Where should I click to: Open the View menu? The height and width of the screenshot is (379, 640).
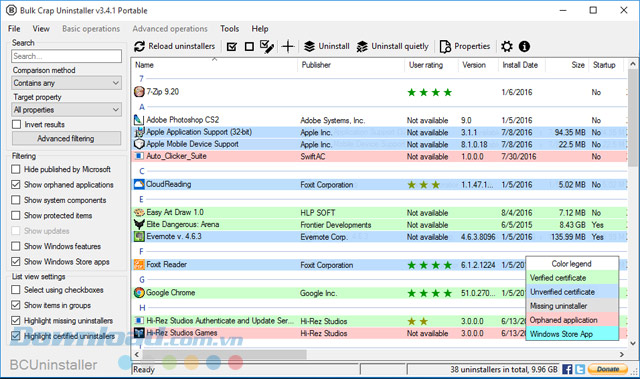coord(41,29)
